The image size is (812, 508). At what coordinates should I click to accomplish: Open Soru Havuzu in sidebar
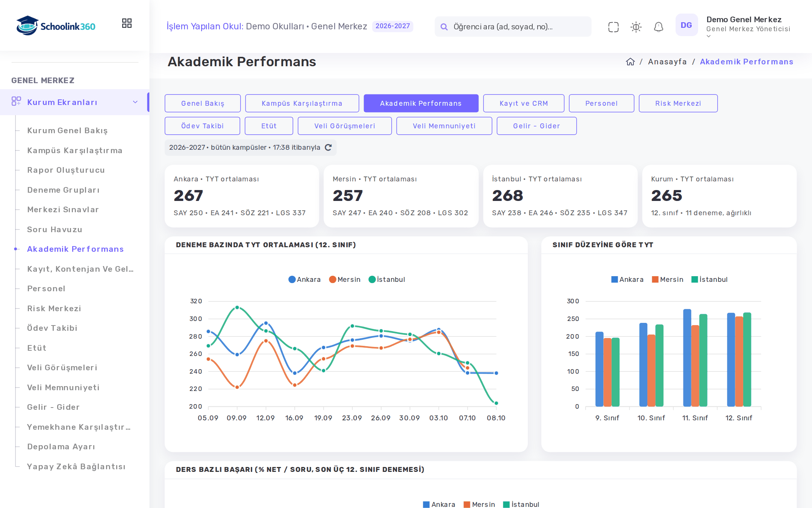tap(55, 230)
